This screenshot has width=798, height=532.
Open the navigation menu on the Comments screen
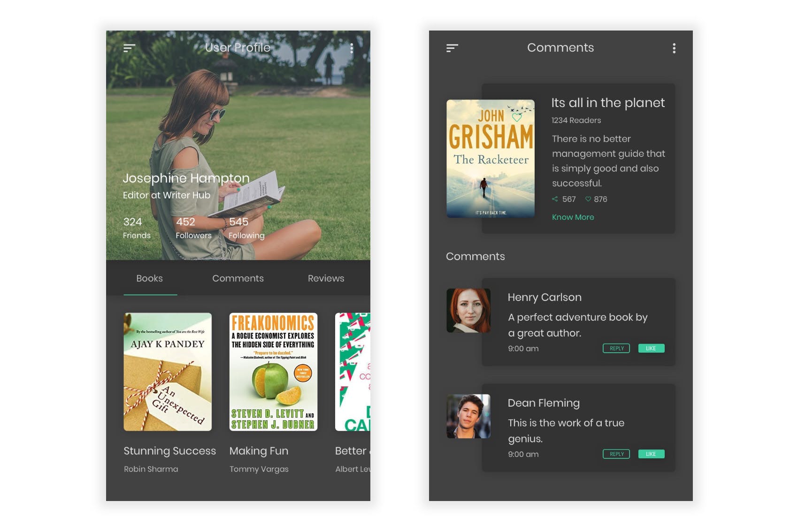(452, 47)
